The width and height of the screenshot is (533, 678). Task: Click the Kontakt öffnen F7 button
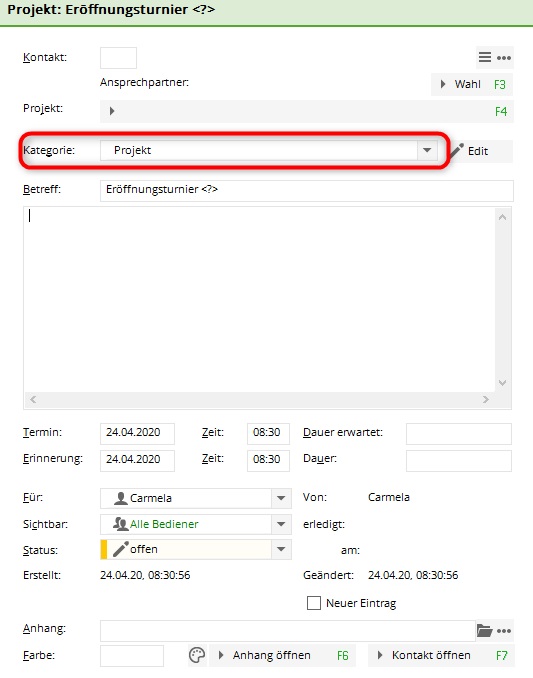(x=441, y=656)
